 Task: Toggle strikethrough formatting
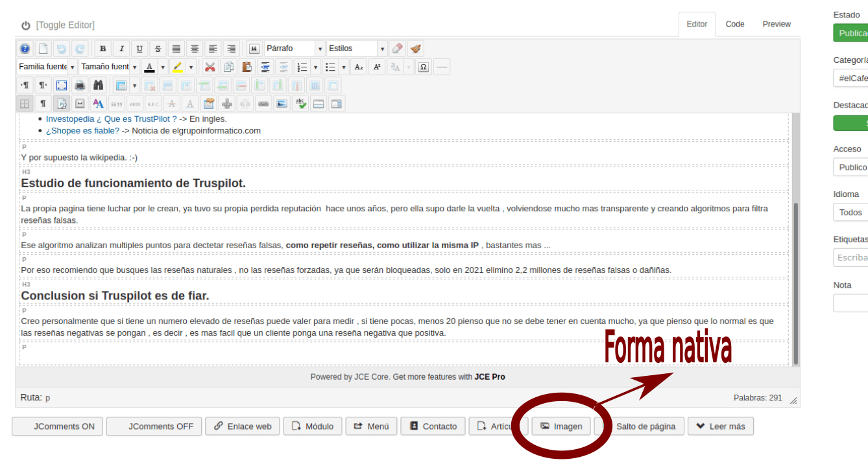158,49
